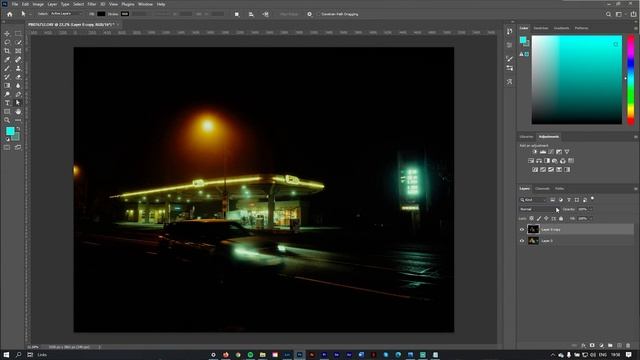Select the Lasso tool
The image size is (640, 360).
tap(7, 42)
